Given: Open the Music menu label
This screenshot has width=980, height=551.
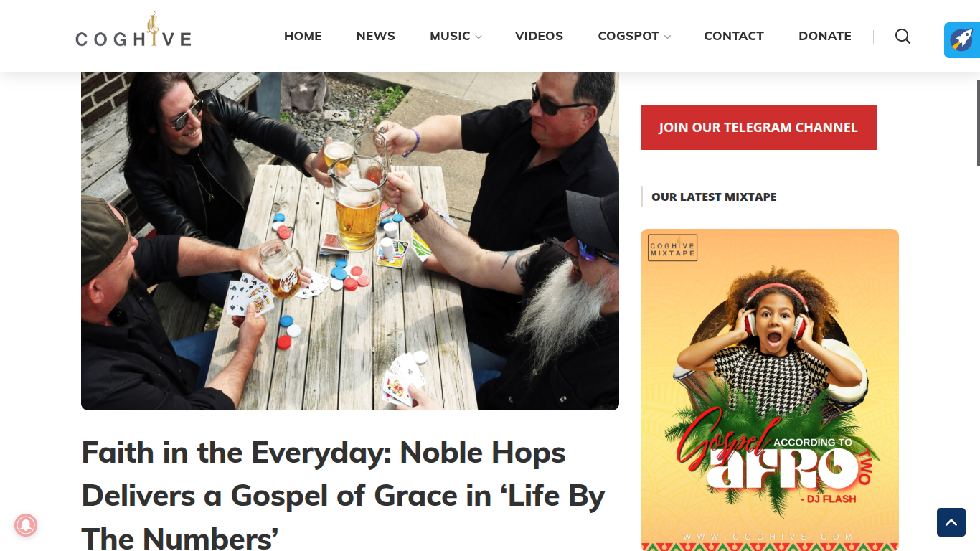Looking at the screenshot, I should pos(450,36).
